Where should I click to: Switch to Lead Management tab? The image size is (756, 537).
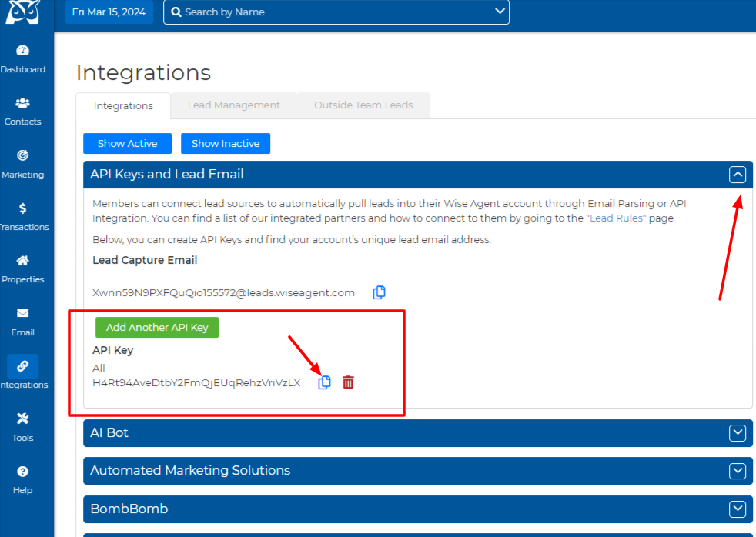(x=234, y=105)
